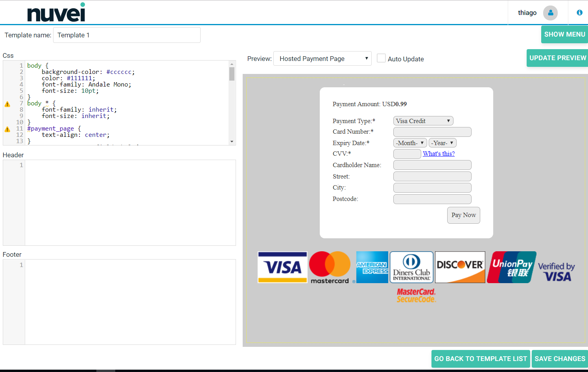Click the UPDATE PREVIEW button
The width and height of the screenshot is (588, 372).
tap(557, 58)
